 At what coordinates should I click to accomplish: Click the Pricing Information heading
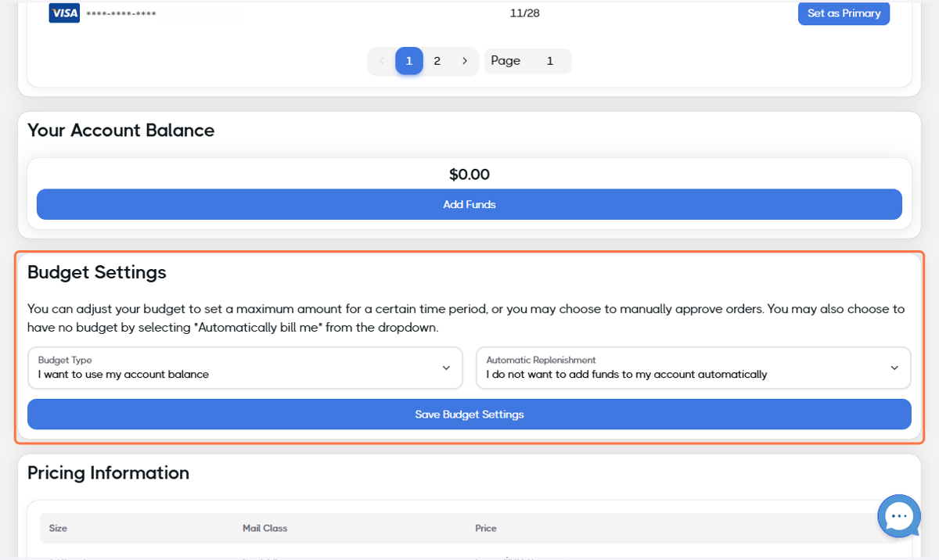[108, 473]
